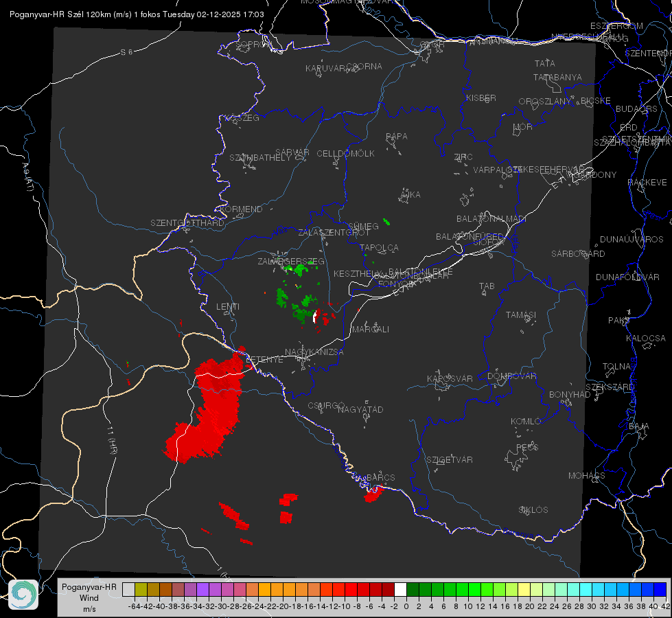Click the MÓR town label

click(523, 127)
